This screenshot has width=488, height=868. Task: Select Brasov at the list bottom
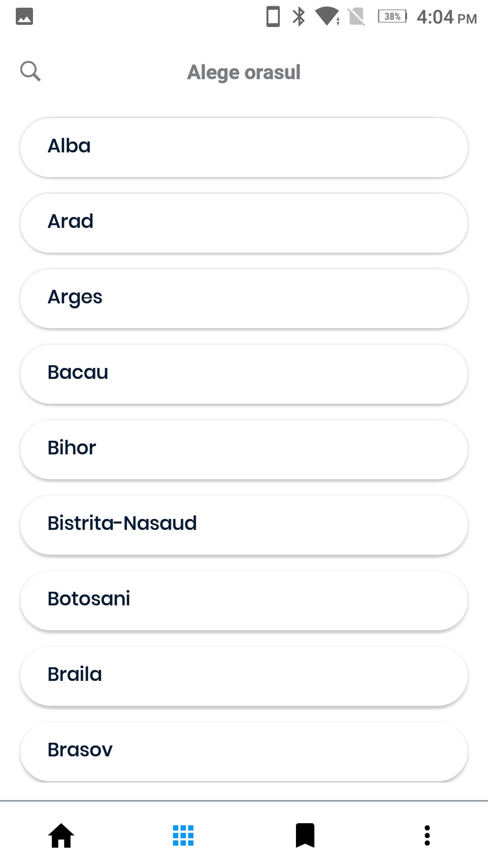point(244,751)
